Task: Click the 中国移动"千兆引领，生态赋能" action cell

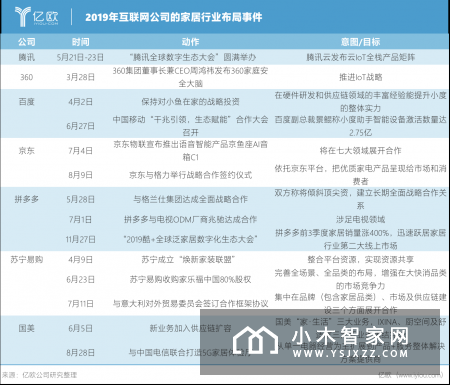Action: point(190,126)
